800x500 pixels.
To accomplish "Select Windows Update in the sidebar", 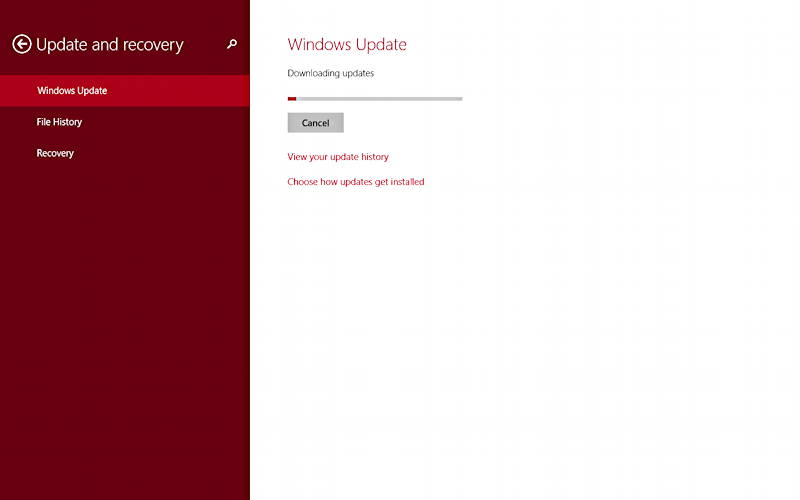I will [125, 91].
